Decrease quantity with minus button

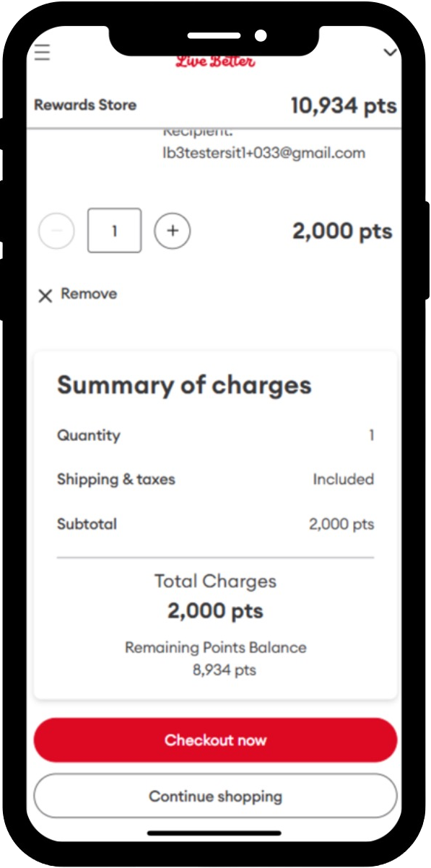[56, 231]
